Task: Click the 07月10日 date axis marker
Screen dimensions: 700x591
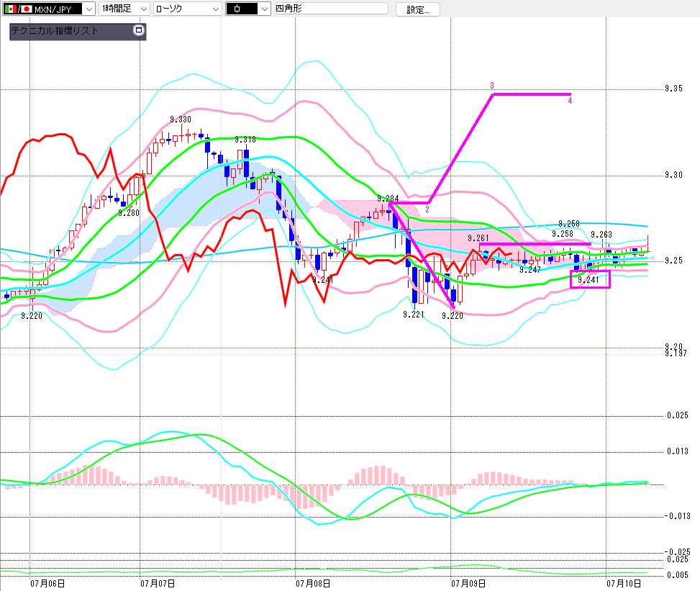Action: tap(624, 583)
